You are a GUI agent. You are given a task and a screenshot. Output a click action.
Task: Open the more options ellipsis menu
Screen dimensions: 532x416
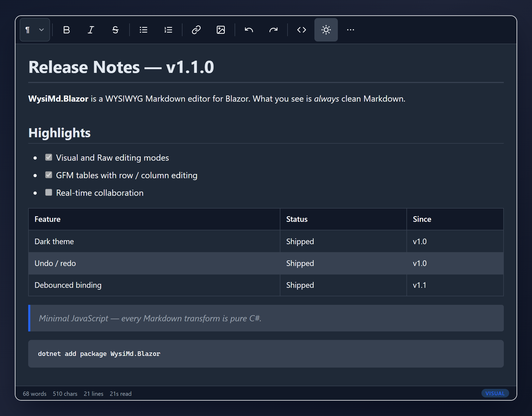351,30
